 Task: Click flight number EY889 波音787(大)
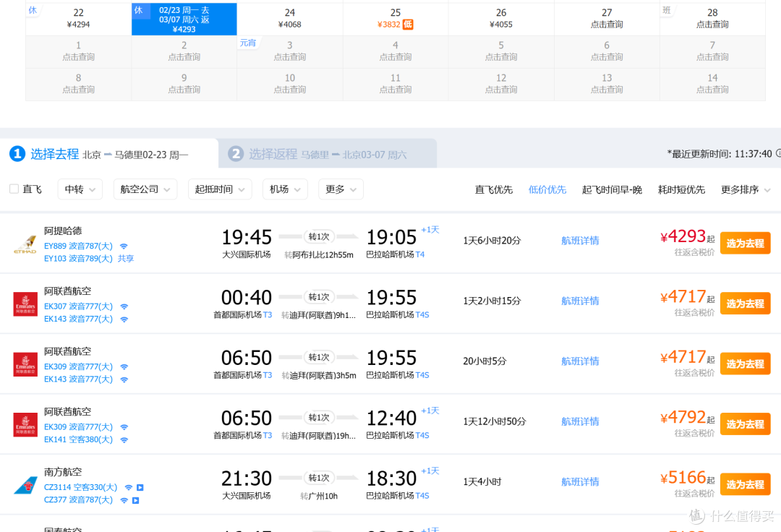pos(78,246)
